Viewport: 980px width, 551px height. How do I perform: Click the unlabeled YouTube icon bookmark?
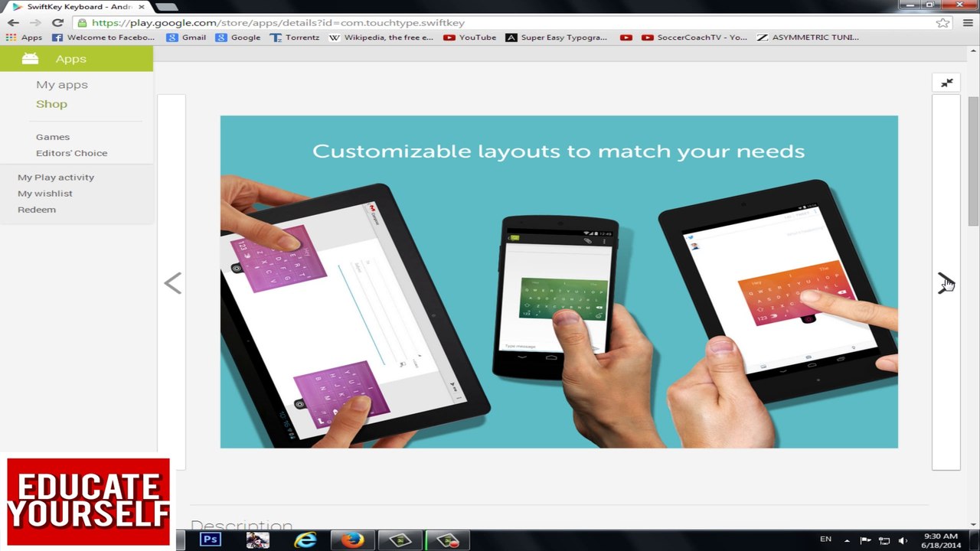626,37
